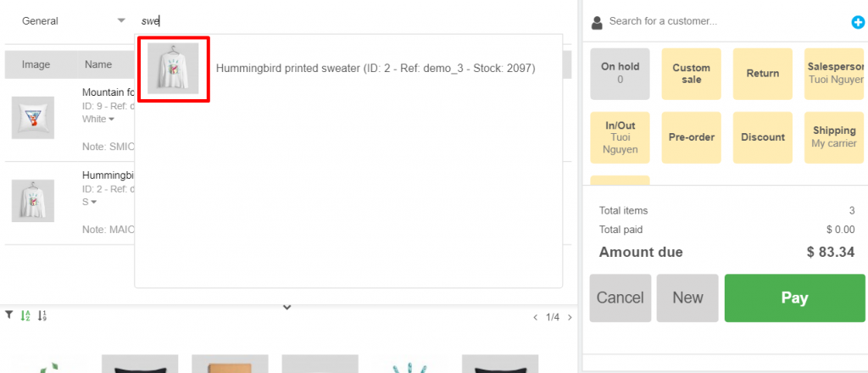The width and height of the screenshot is (868, 373).
Task: Cancel the current order
Action: point(620,298)
